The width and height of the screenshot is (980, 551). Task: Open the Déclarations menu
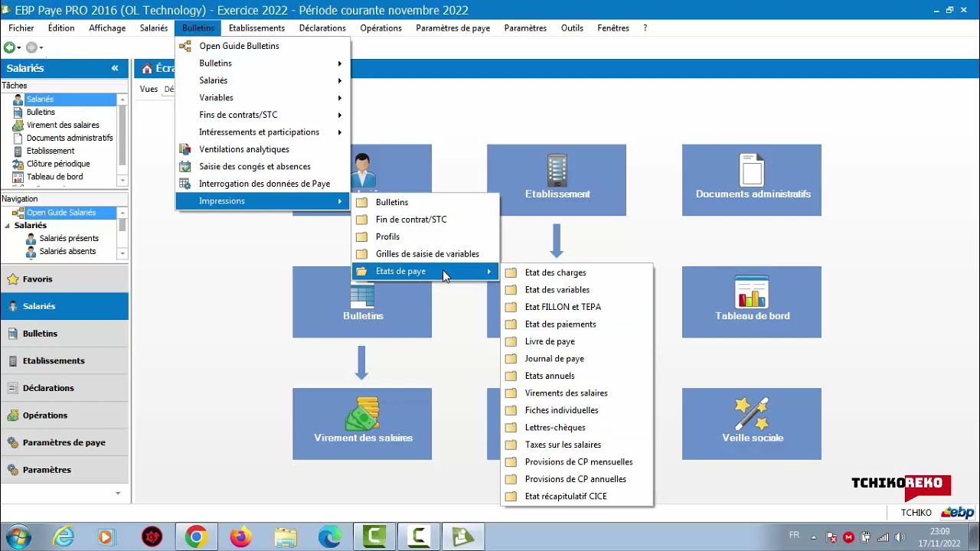tap(322, 28)
